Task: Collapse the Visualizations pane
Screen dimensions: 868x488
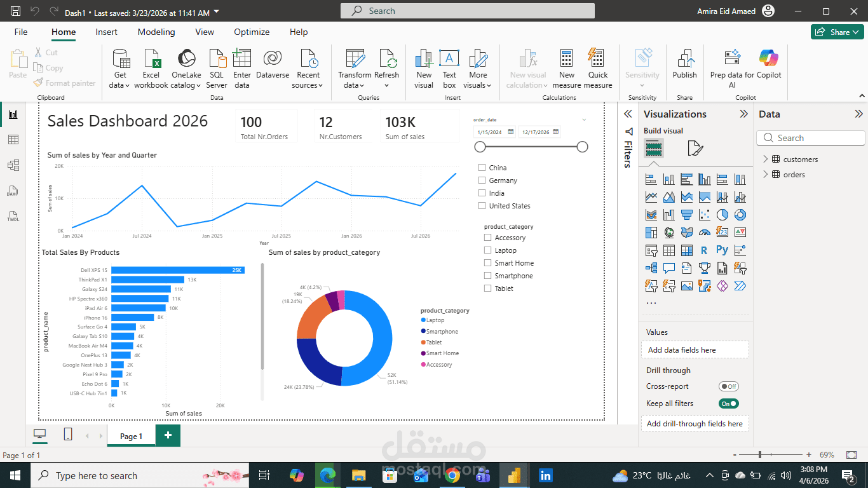Action: pyautogui.click(x=743, y=114)
